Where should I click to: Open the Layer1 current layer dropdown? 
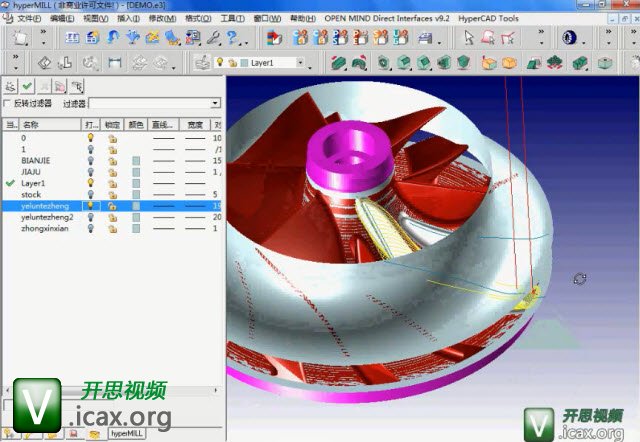tap(300, 63)
